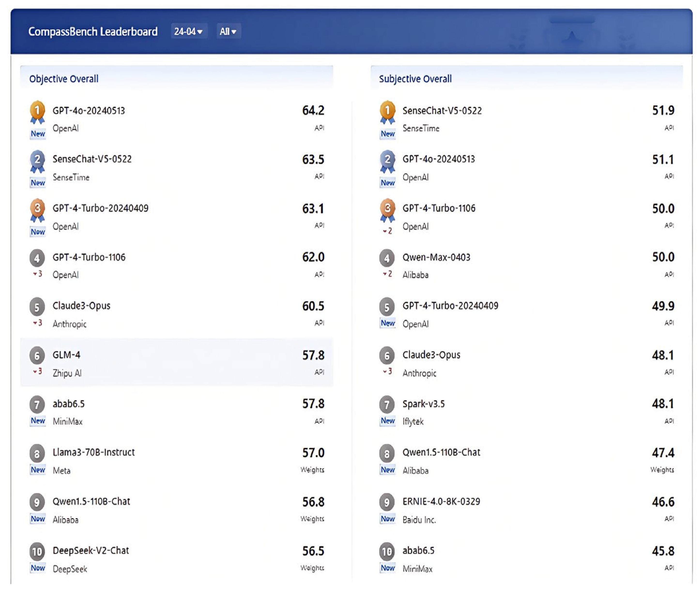Click the down 3 rank change under Claude3-Opus Subjective
This screenshot has height=595, width=700.
387,372
